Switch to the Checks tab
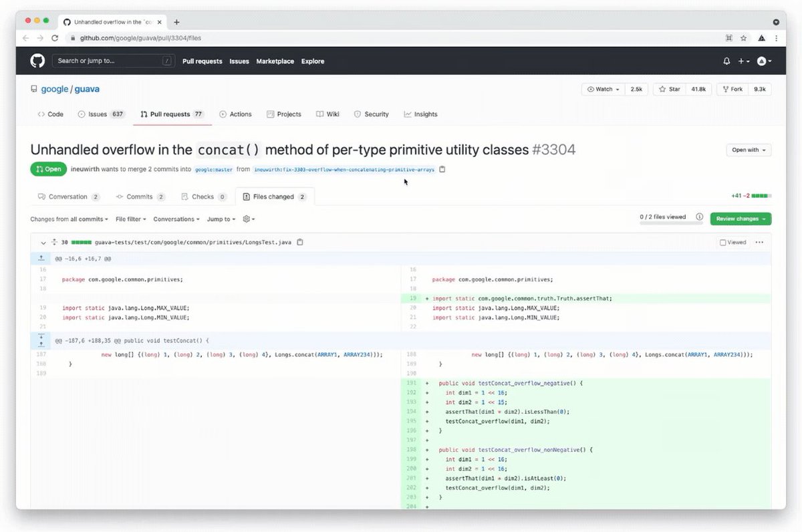The height and width of the screenshot is (532, 802). [204, 196]
